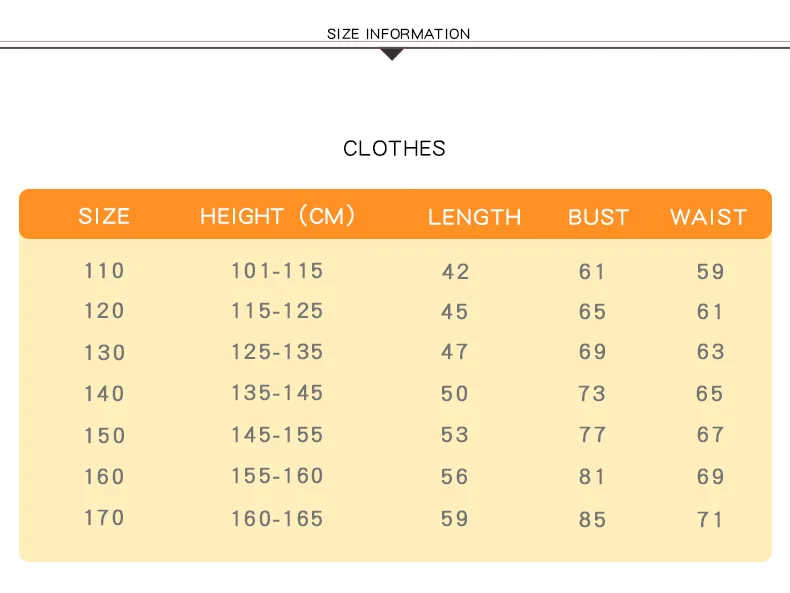Click the LENGTH column header
Image resolution: width=790 pixels, height=593 pixels.
(x=474, y=217)
